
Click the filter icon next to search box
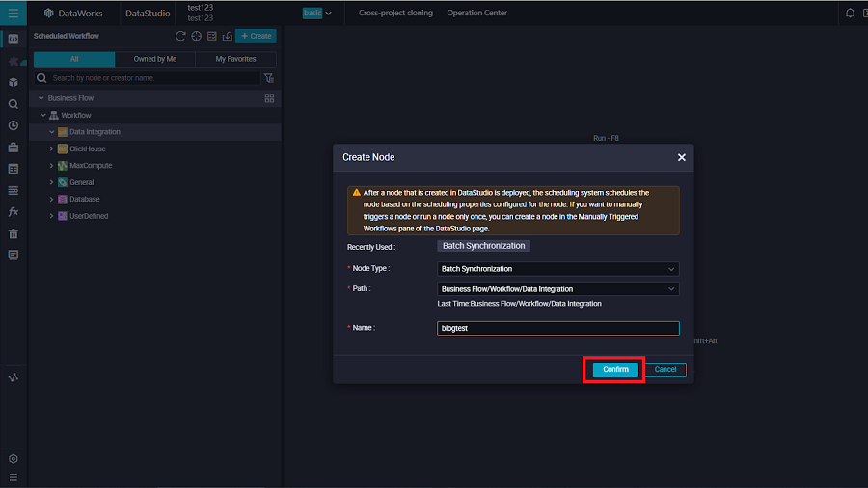tap(269, 78)
